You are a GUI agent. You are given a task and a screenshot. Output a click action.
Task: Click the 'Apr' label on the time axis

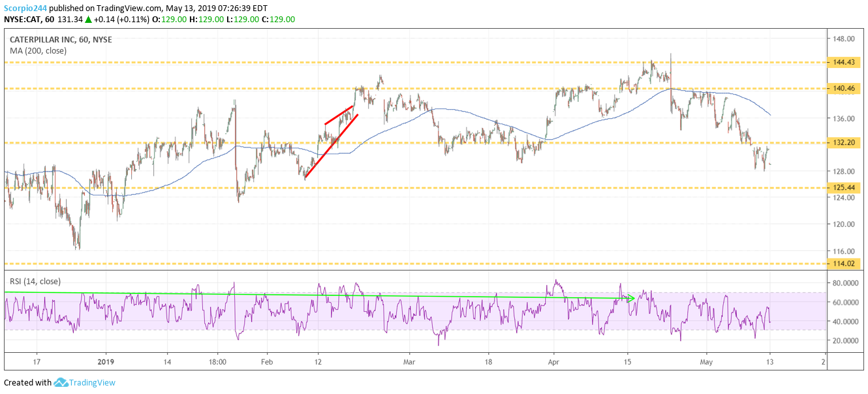(553, 361)
